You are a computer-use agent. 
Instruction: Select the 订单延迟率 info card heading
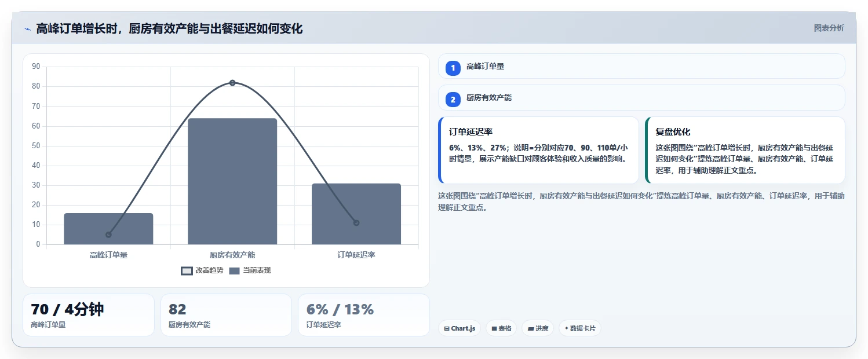(x=471, y=132)
